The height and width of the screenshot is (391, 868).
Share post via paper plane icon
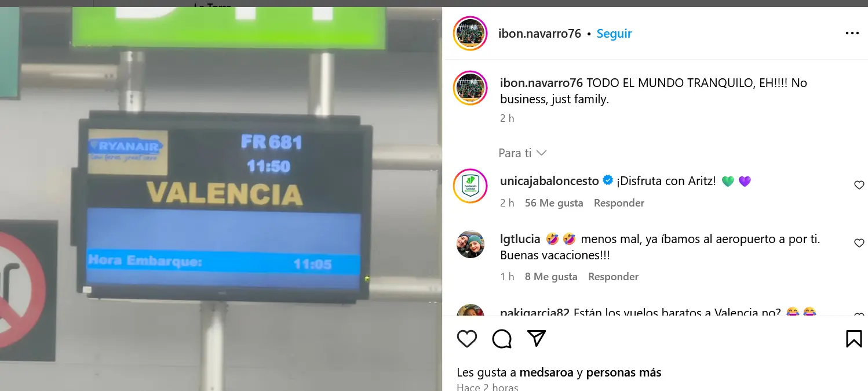click(x=537, y=338)
